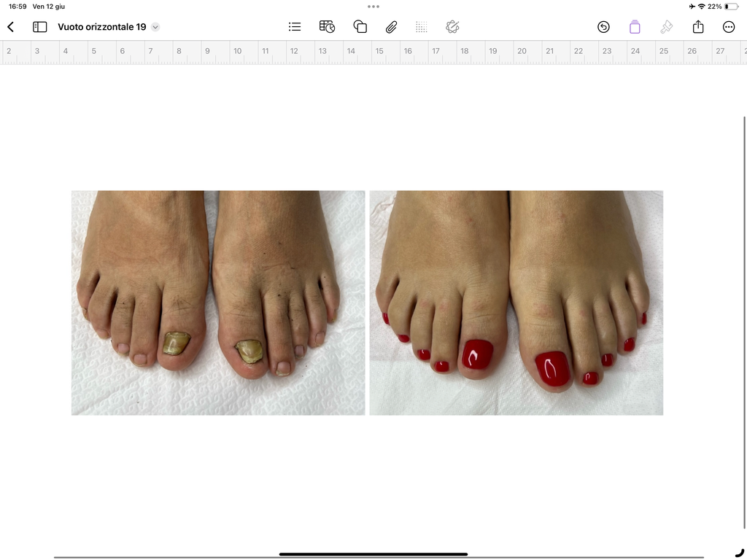Go back with the back arrow
747x560 pixels.
(11, 27)
